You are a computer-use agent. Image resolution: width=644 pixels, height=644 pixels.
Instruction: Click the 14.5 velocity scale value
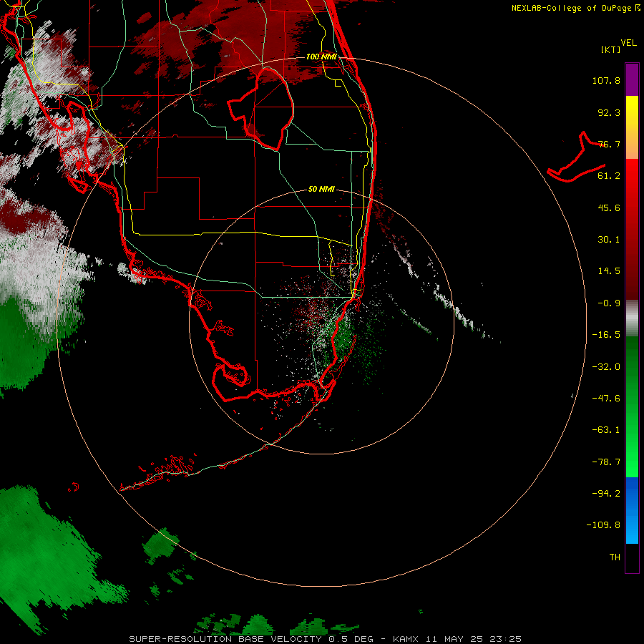(609, 271)
